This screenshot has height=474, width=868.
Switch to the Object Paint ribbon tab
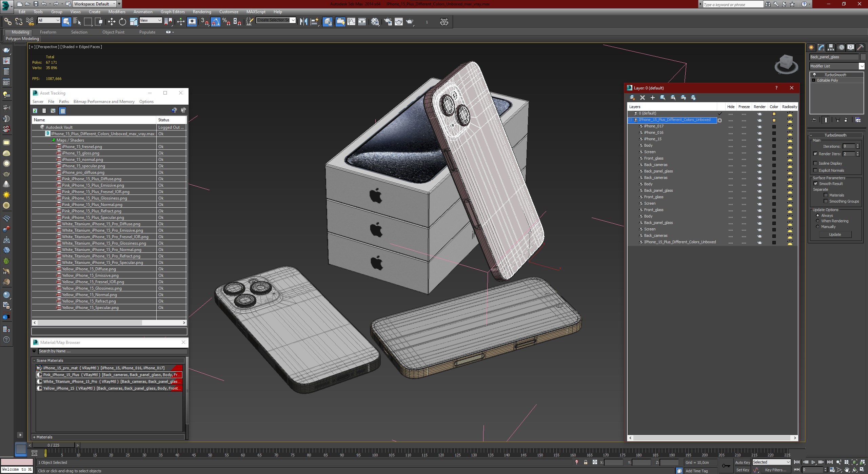pyautogui.click(x=113, y=32)
